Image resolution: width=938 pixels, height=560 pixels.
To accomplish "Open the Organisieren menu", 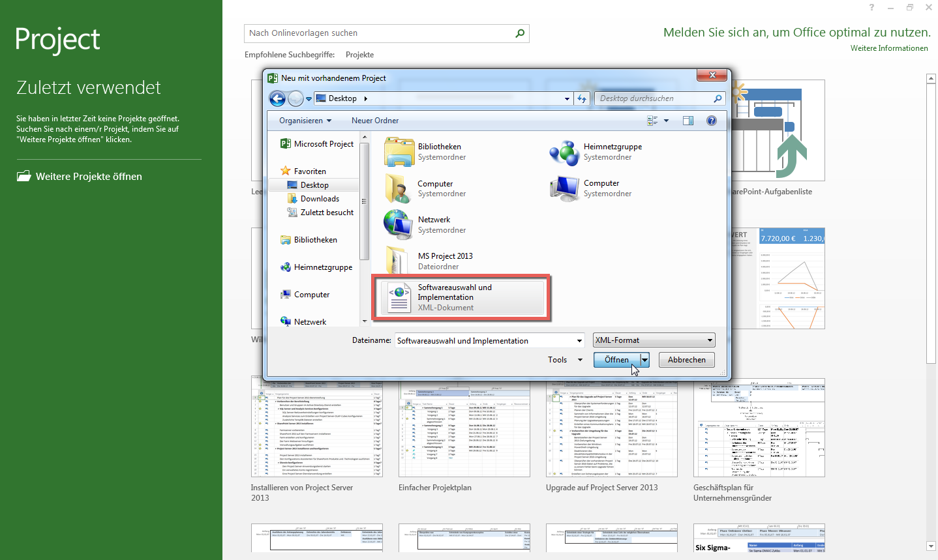I will 305,120.
